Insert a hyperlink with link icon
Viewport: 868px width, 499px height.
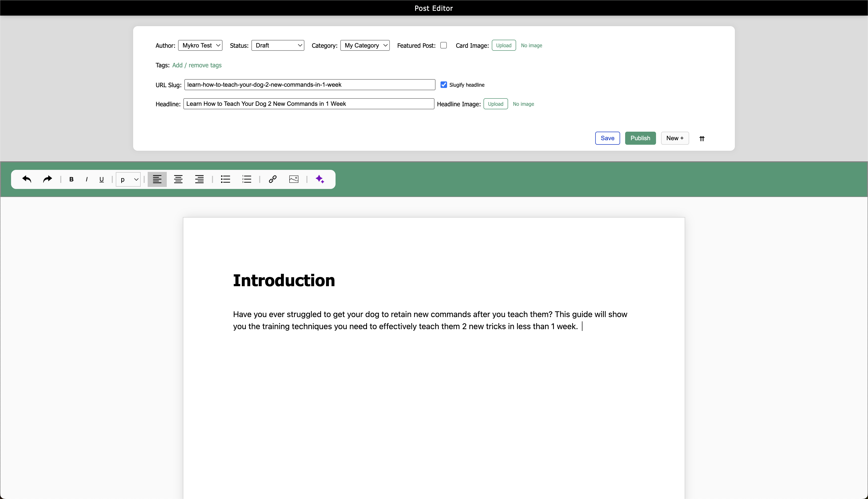[273, 179]
